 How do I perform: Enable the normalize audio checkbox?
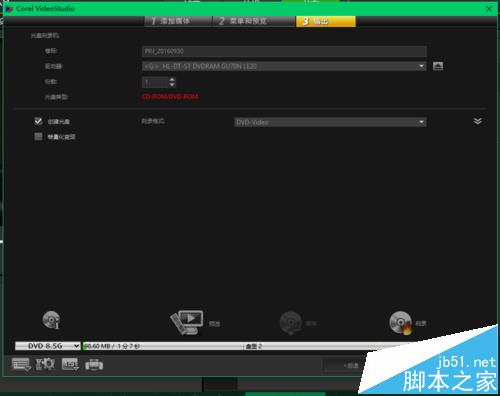pos(38,136)
